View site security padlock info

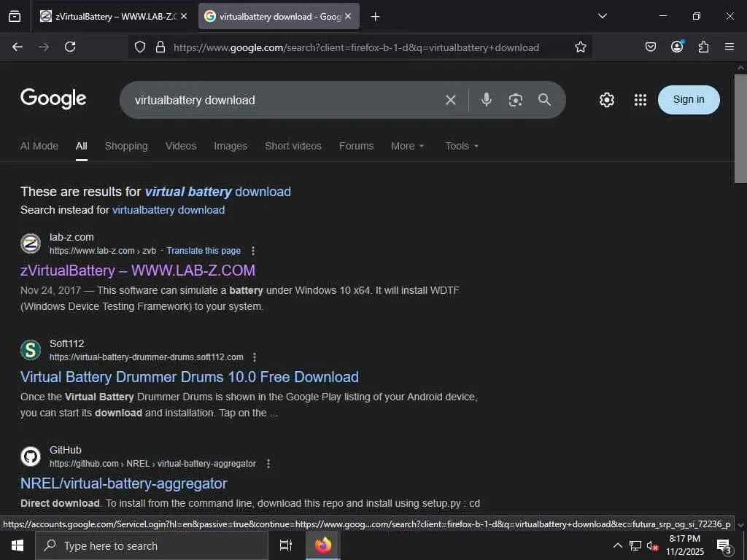[x=160, y=47]
